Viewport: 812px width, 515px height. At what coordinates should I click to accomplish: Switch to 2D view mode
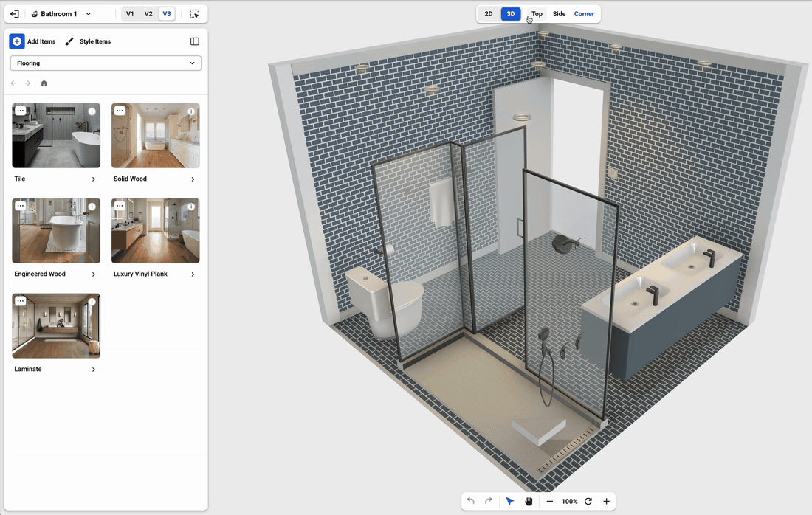(489, 14)
